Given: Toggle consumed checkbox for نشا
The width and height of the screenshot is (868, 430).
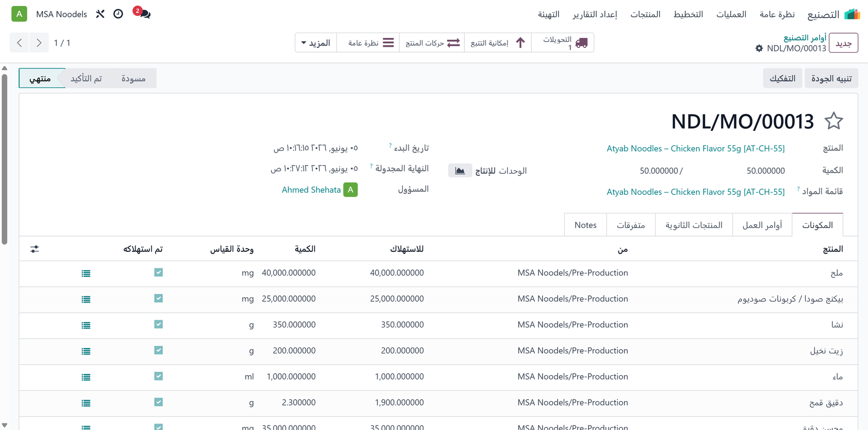Looking at the screenshot, I should (158, 325).
